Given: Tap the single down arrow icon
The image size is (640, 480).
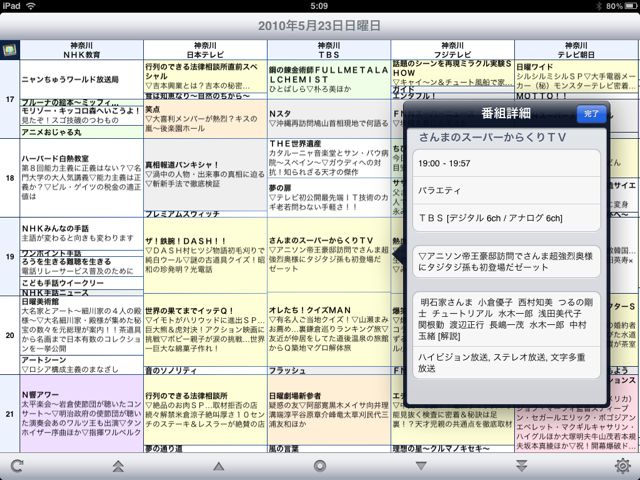Looking at the screenshot, I should coord(421,466).
